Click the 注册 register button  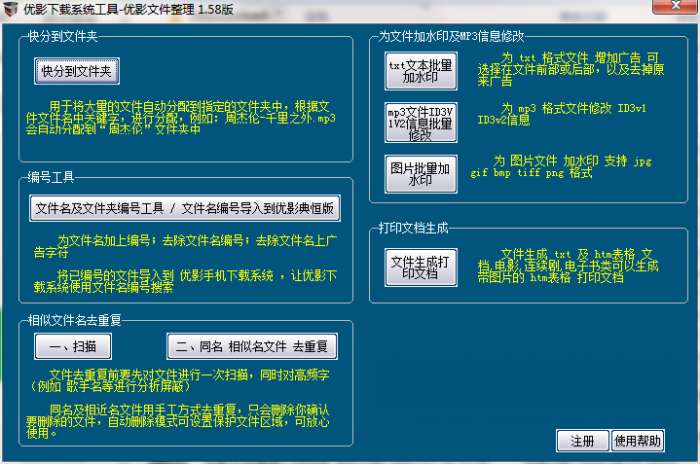tap(583, 441)
